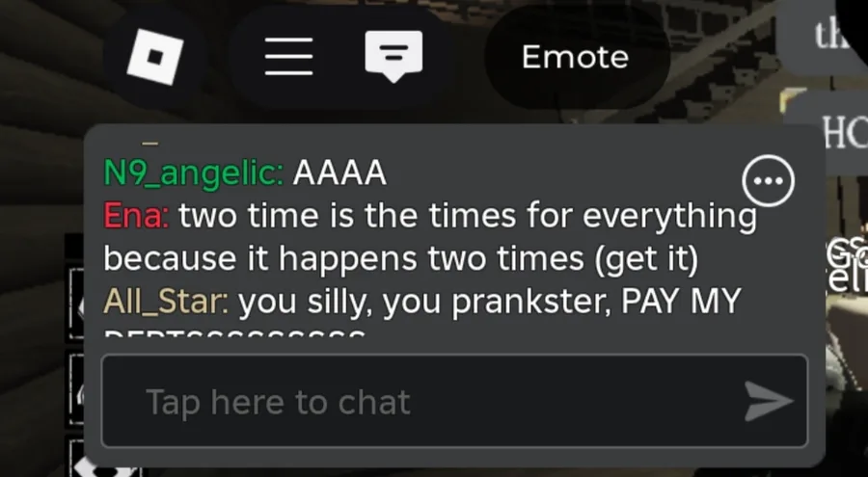
Task: Open the Emote menu
Action: click(576, 57)
